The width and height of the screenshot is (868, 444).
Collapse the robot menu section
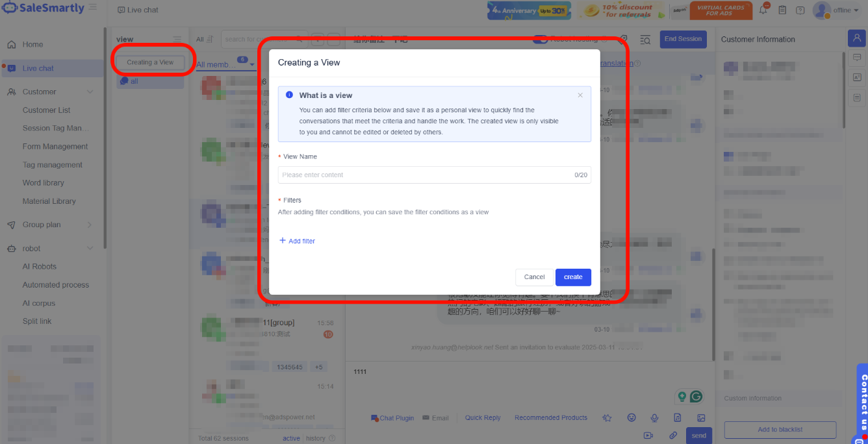90,249
